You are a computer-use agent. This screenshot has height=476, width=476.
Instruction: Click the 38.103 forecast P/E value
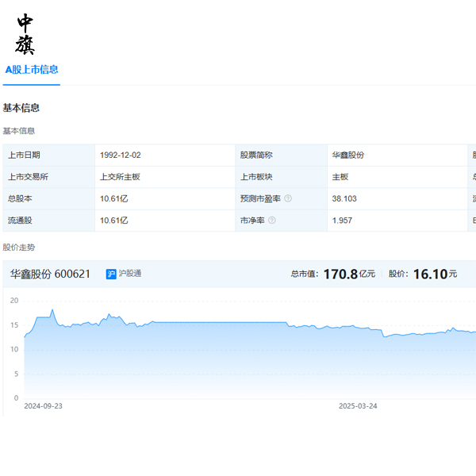coord(344,198)
